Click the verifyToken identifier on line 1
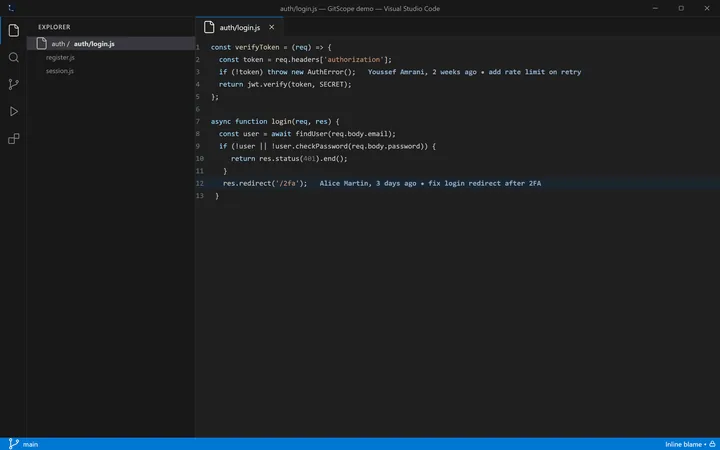Image resolution: width=720 pixels, height=450 pixels. pyautogui.click(x=257, y=47)
